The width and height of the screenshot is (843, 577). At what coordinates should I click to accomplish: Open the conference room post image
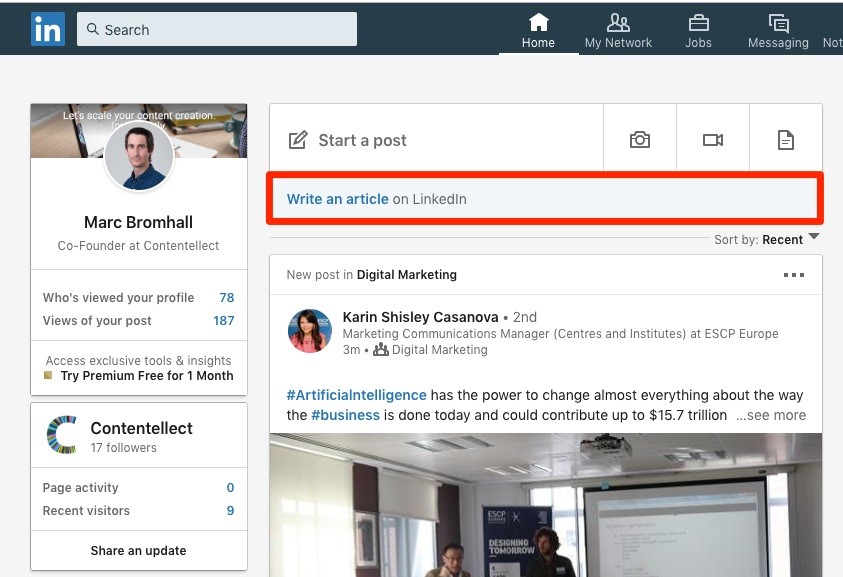coord(546,505)
